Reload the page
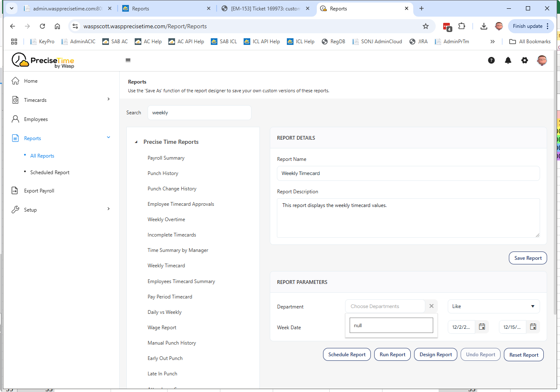 point(42,26)
